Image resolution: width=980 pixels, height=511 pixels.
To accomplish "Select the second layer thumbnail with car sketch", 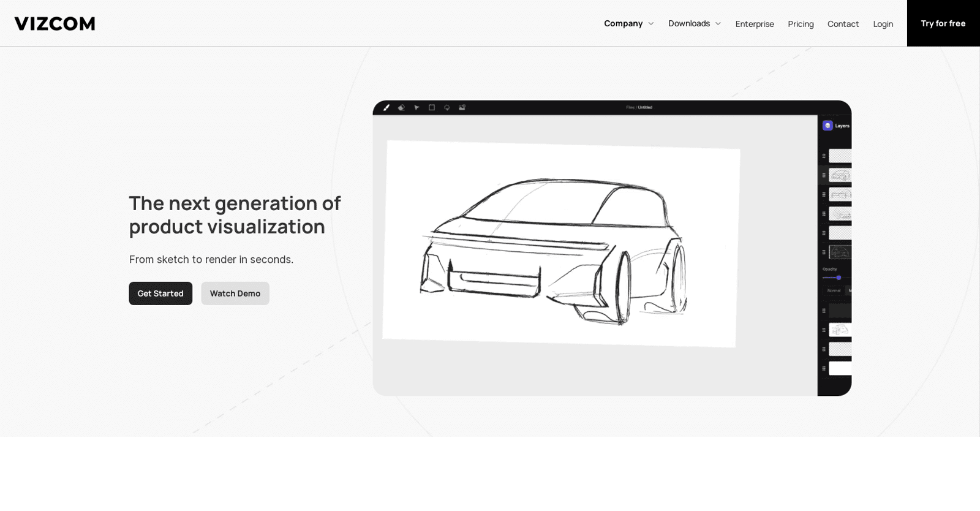I will [840, 176].
